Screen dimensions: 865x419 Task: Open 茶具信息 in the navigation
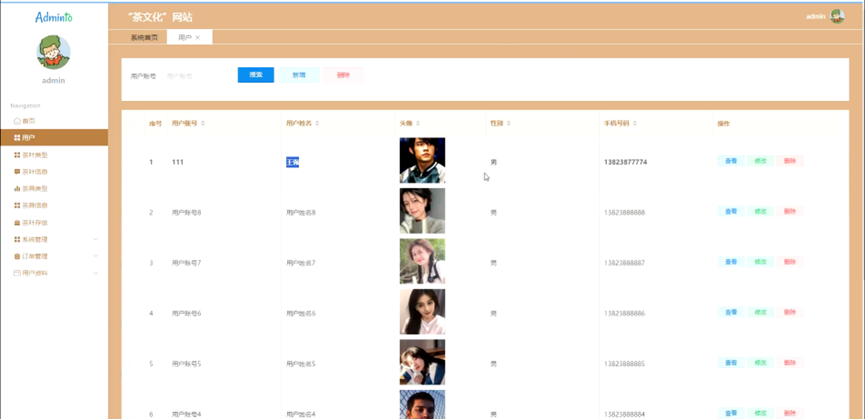point(54,205)
